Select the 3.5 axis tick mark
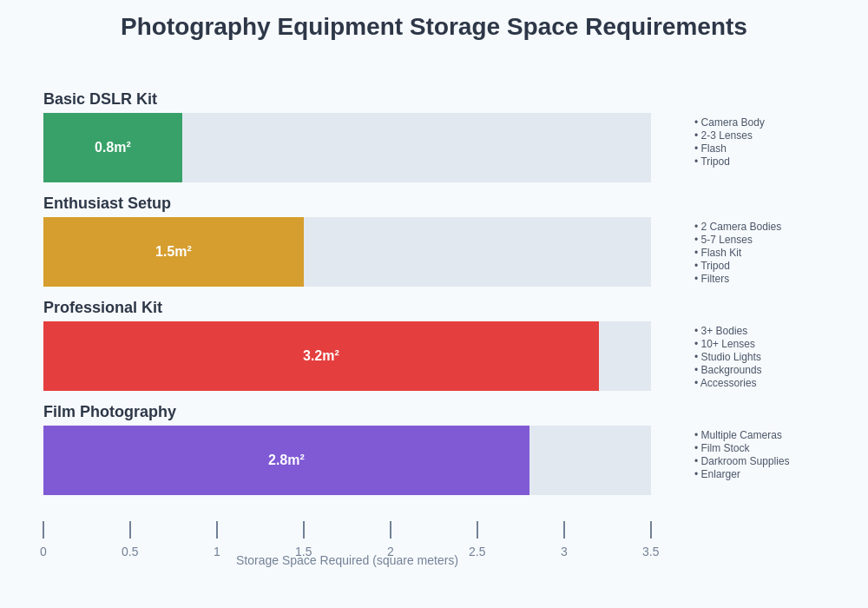Viewport: 868px width, 608px height. pyautogui.click(x=651, y=529)
